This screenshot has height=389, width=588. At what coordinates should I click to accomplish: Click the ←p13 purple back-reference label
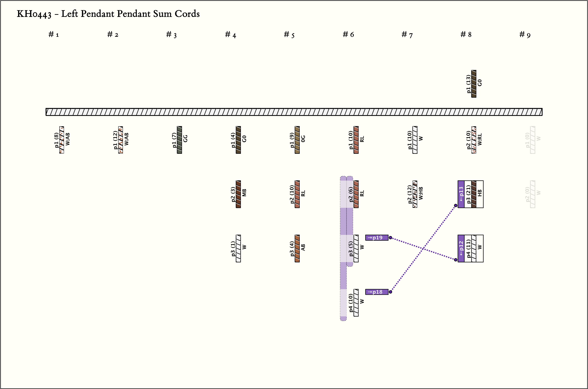461,194
